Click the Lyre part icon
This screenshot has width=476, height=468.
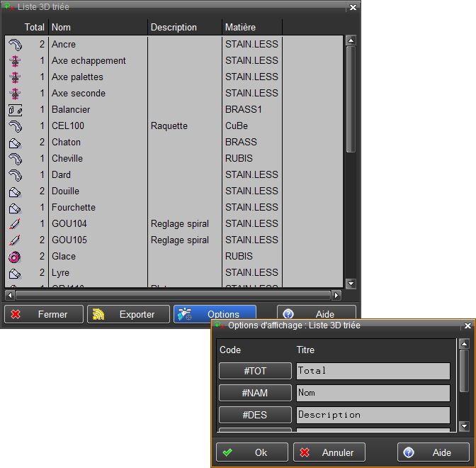point(15,273)
